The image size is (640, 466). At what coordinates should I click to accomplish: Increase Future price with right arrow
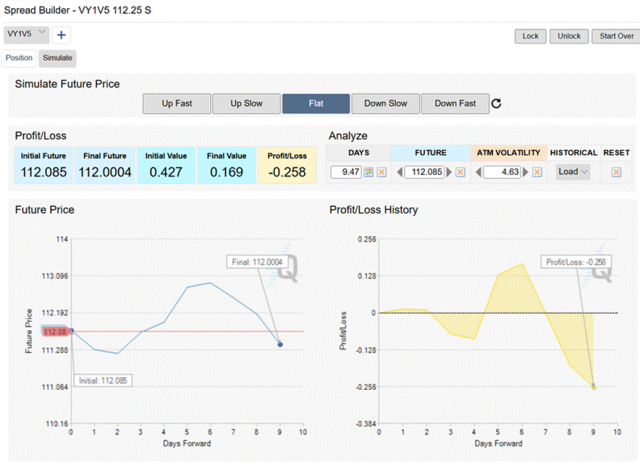447,172
